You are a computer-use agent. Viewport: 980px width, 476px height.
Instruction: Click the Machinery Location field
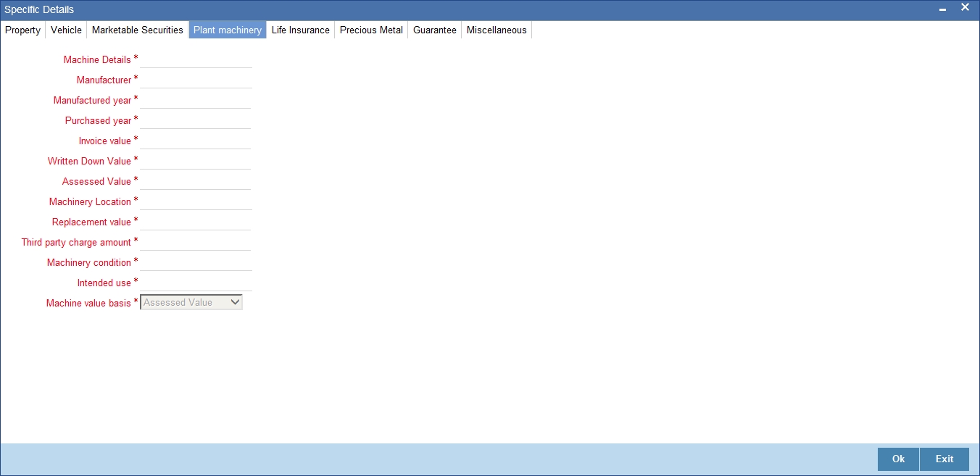point(196,202)
